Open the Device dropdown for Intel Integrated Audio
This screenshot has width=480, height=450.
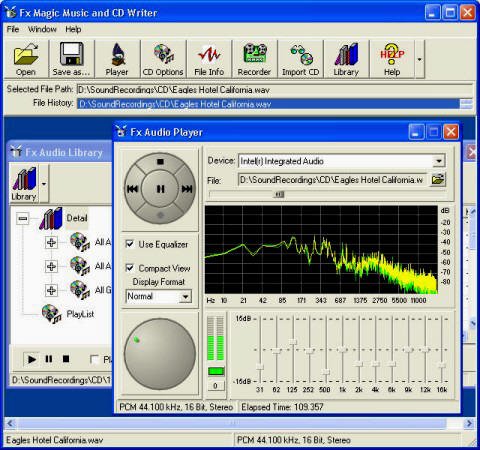point(439,161)
